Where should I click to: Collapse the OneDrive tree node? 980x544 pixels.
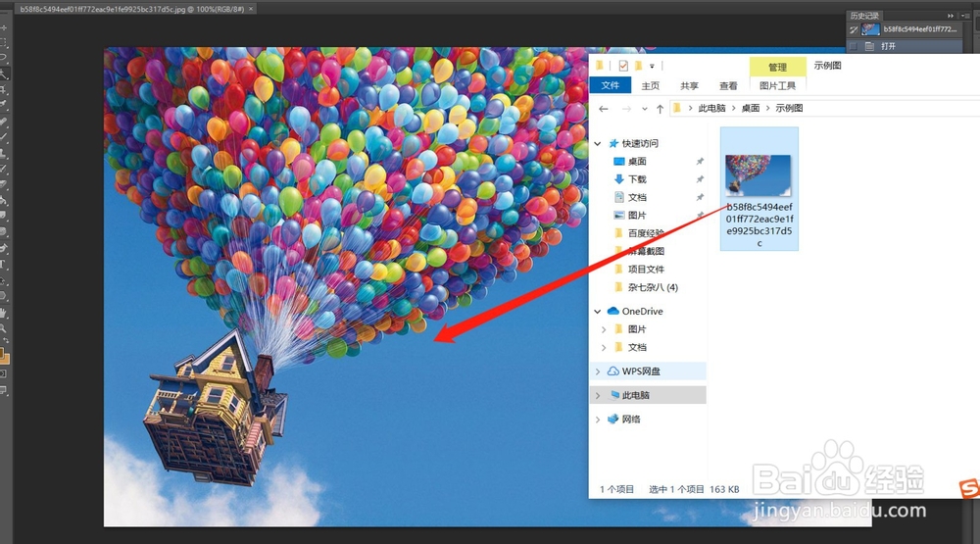click(x=598, y=312)
